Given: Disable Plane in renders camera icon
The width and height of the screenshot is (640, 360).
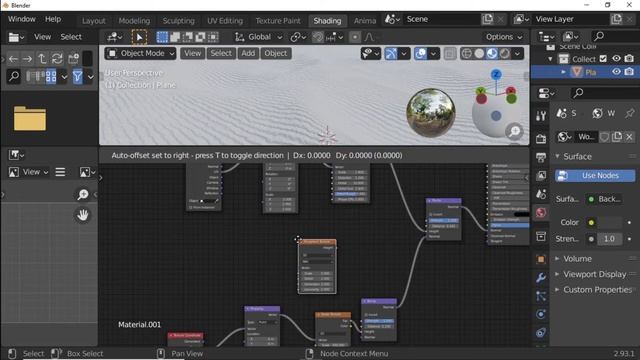Looking at the screenshot, I should tap(629, 72).
